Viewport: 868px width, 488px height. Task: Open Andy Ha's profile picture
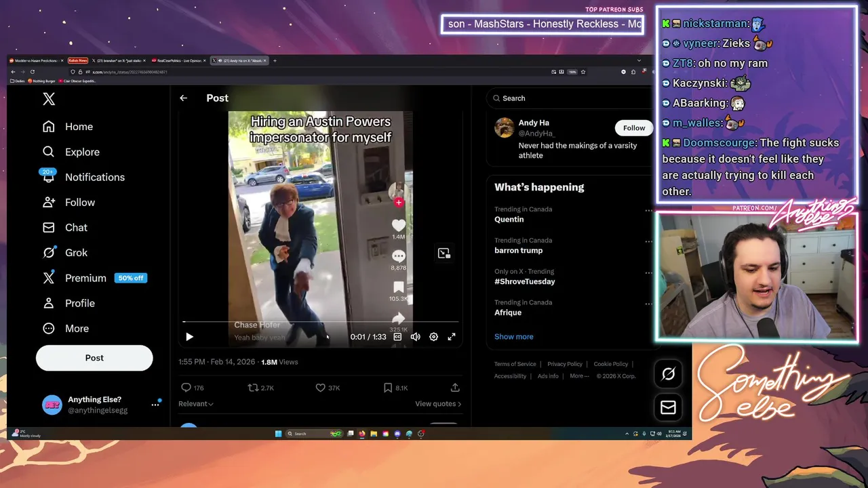504,127
